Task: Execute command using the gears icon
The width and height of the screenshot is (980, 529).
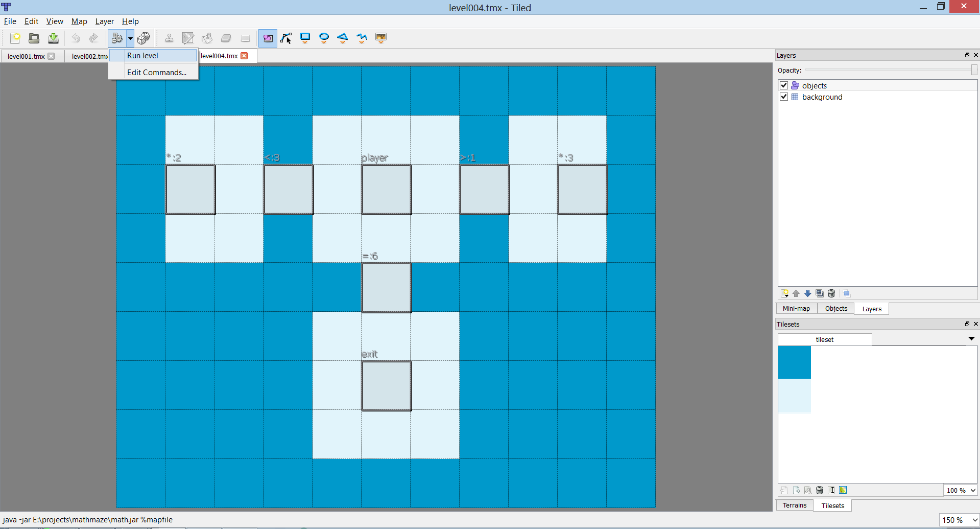Action: (x=117, y=38)
